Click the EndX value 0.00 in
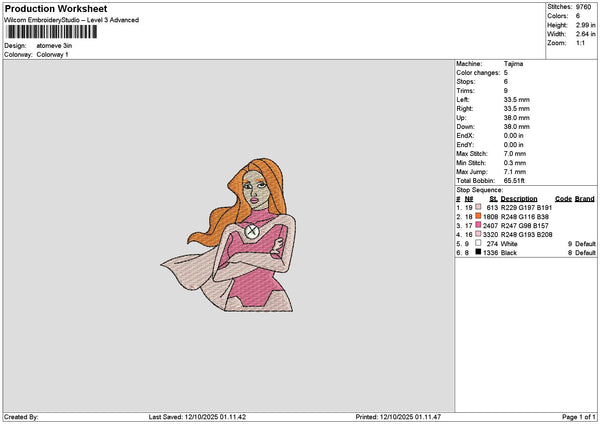Viewport: 600px width, 424px height. (x=514, y=136)
